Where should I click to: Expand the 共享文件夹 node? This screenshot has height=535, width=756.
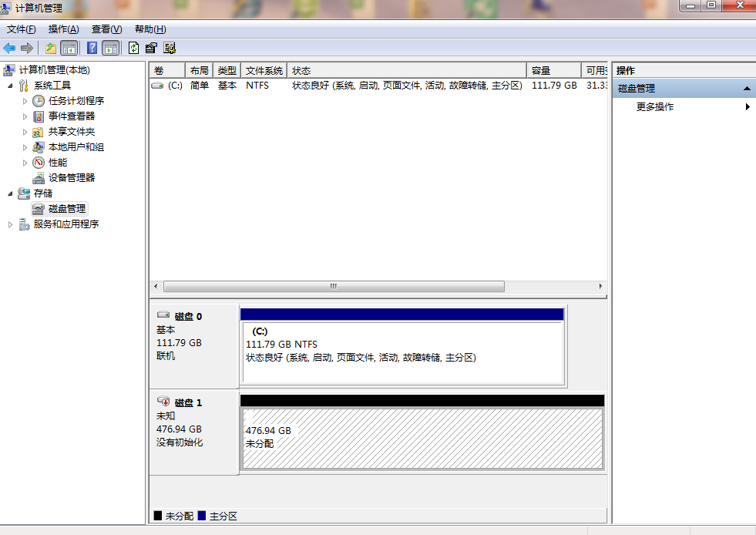coord(25,132)
